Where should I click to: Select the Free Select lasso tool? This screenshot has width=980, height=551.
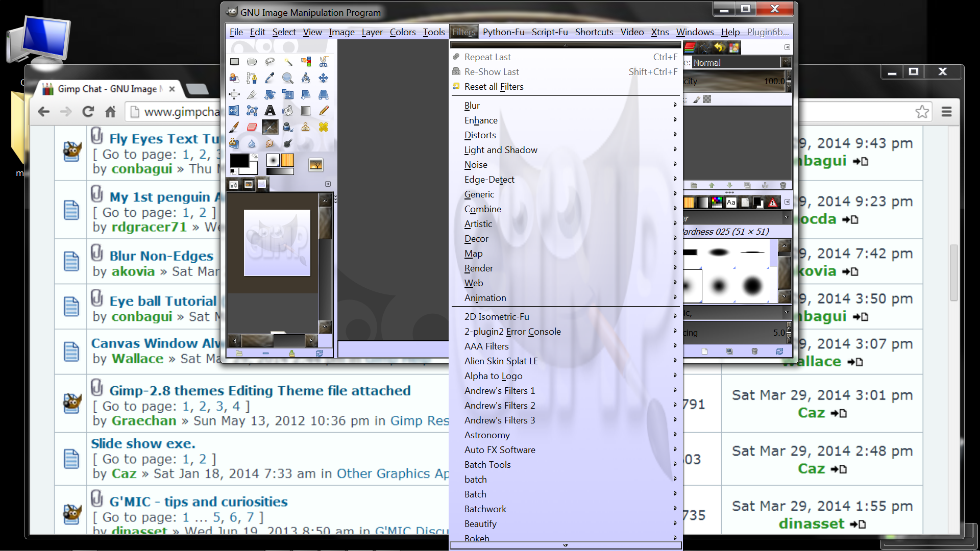[269, 62]
